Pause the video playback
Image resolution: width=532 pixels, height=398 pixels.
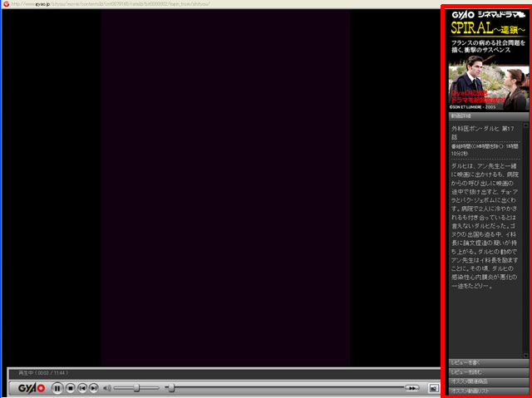(x=57, y=388)
